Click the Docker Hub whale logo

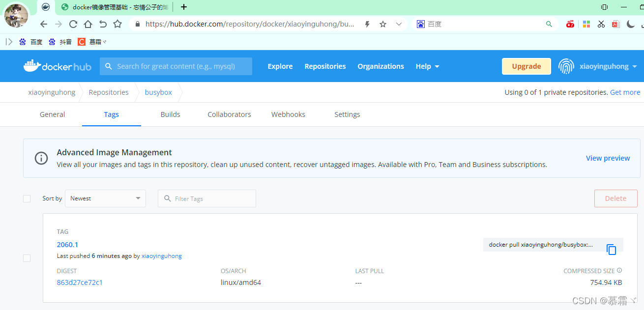pyautogui.click(x=58, y=66)
